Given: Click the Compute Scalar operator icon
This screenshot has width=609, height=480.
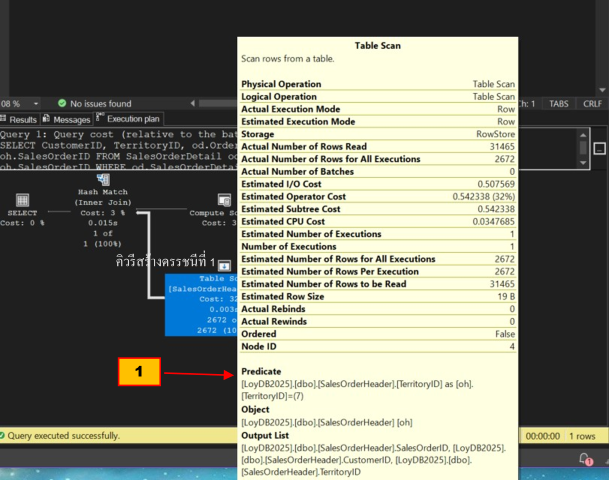Looking at the screenshot, I should (x=225, y=200).
